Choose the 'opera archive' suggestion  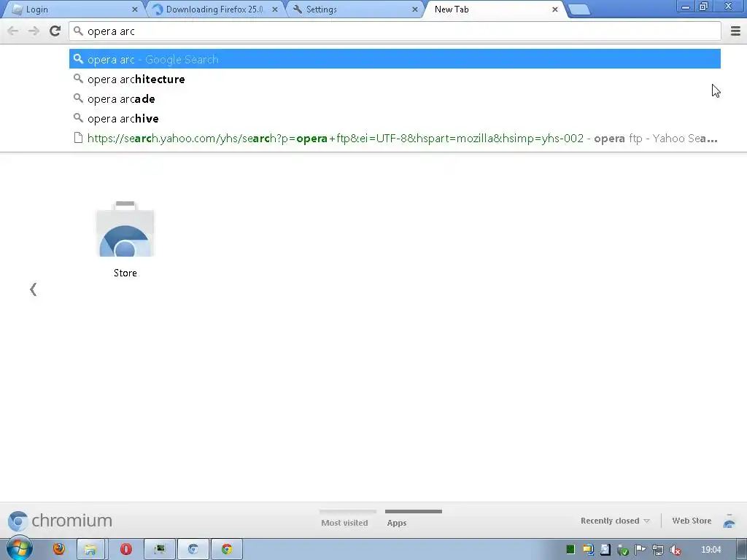click(x=395, y=119)
